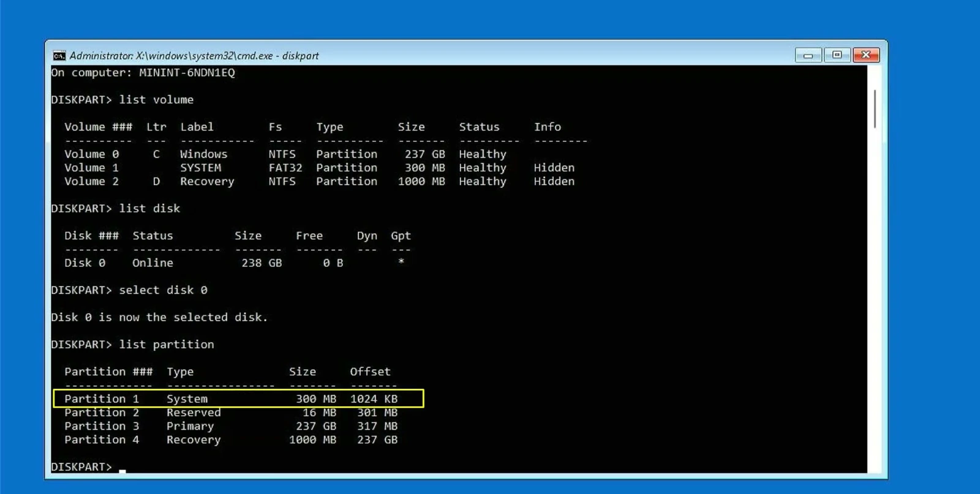This screenshot has height=494, width=980.
Task: Click the asterisk under the Gpt column
Action: tap(401, 262)
